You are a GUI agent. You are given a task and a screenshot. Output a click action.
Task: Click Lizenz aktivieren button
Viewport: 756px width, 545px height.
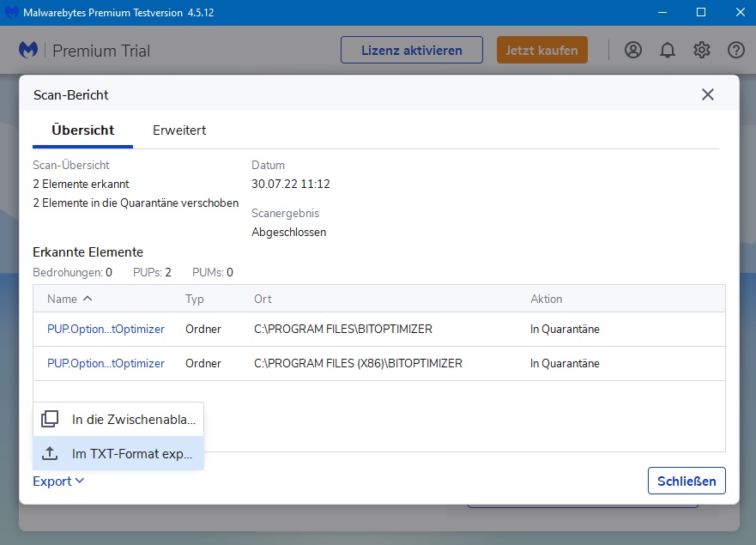coord(412,50)
